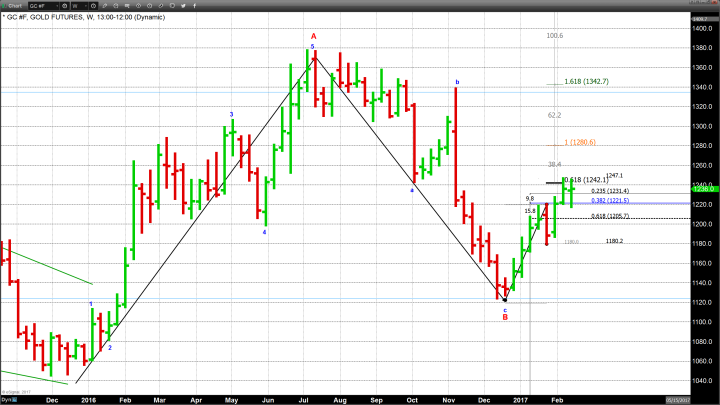Click the Chart window icon in the title bar
The width and height of the screenshot is (720, 405).
click(5, 6)
